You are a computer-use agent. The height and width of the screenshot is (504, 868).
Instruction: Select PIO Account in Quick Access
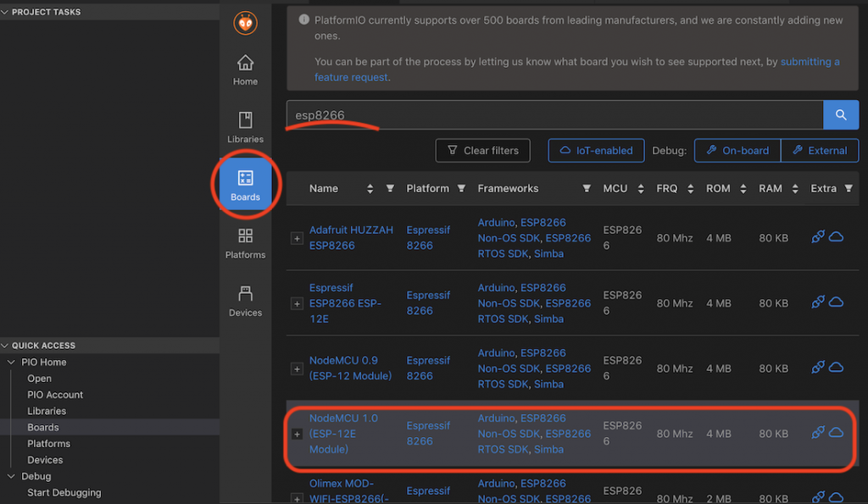pyautogui.click(x=55, y=395)
